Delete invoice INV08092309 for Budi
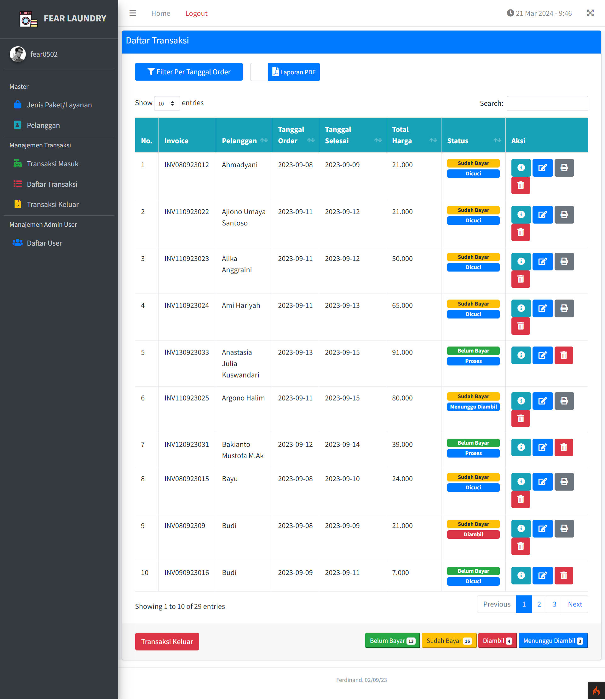The width and height of the screenshot is (605, 700). click(521, 546)
